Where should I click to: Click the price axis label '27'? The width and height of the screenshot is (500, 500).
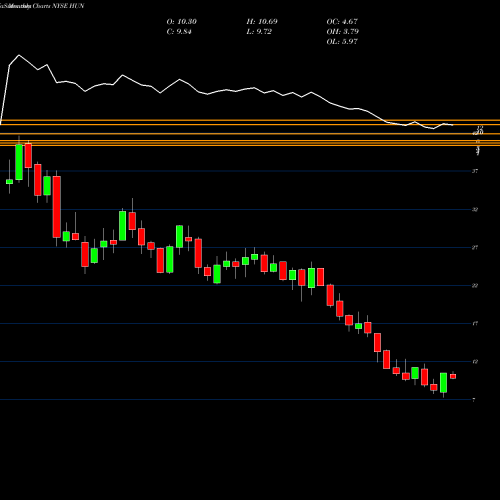[475, 247]
